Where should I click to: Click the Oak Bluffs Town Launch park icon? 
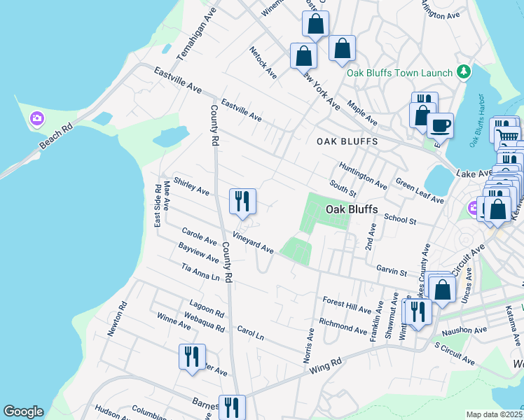click(x=463, y=71)
